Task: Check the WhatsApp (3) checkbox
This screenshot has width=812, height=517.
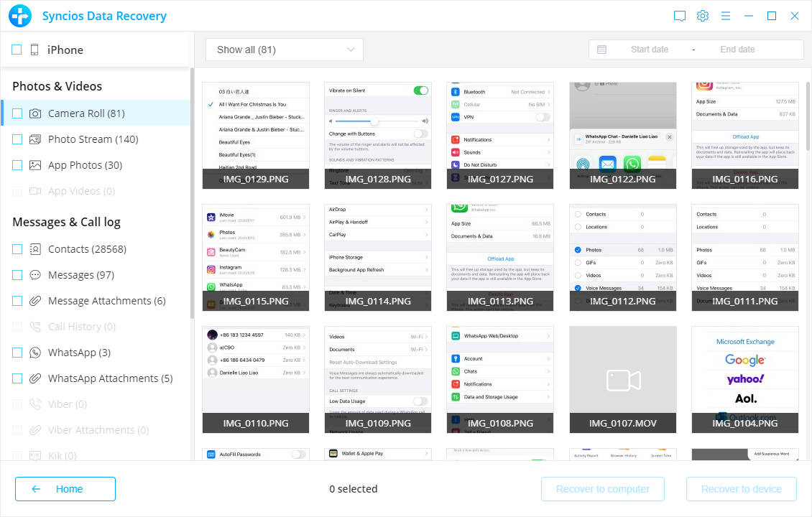Action: click(x=17, y=353)
